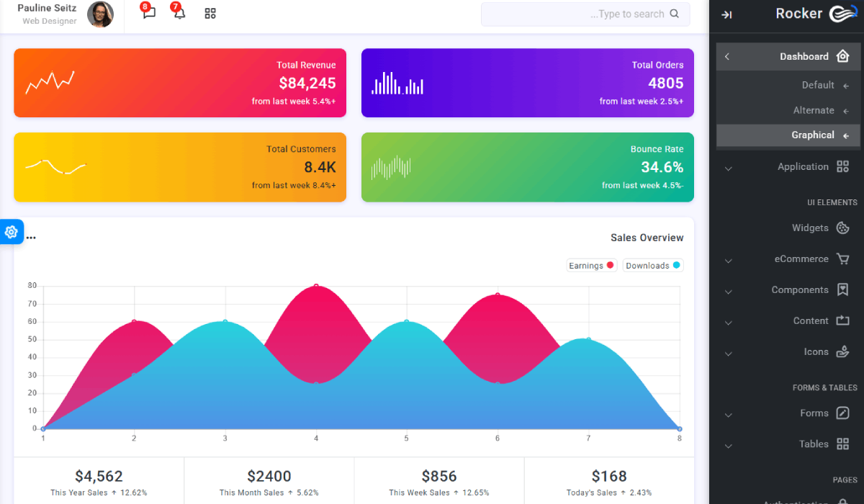Click the $168 Today's Sales figure
Image resolution: width=864 pixels, height=504 pixels.
609,476
